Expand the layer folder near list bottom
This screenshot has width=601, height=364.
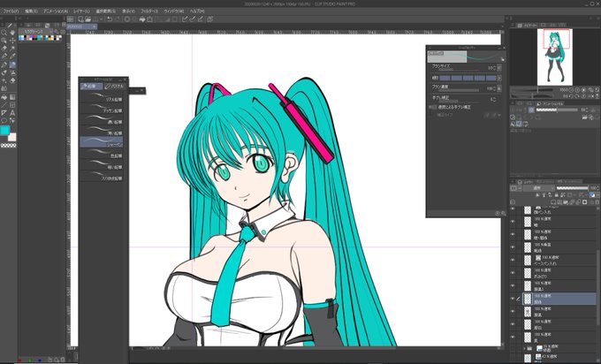click(x=524, y=348)
